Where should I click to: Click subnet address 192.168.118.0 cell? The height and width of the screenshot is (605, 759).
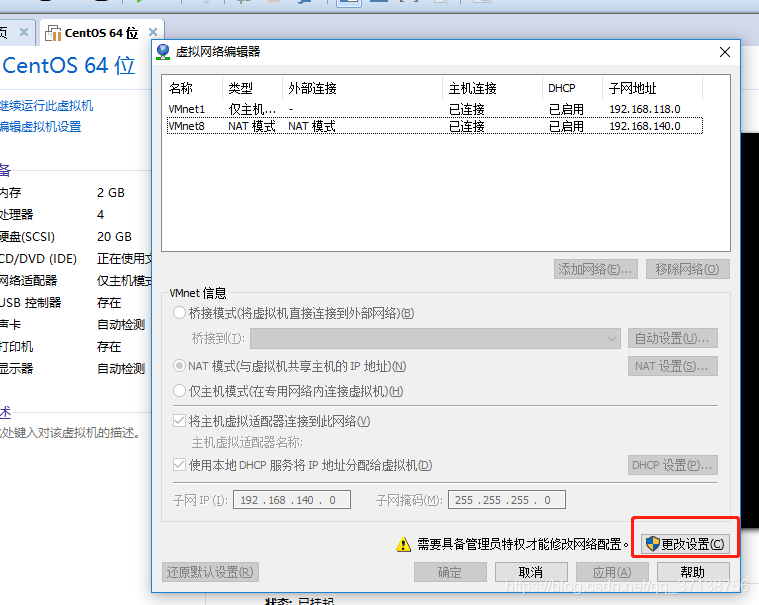pos(645,109)
